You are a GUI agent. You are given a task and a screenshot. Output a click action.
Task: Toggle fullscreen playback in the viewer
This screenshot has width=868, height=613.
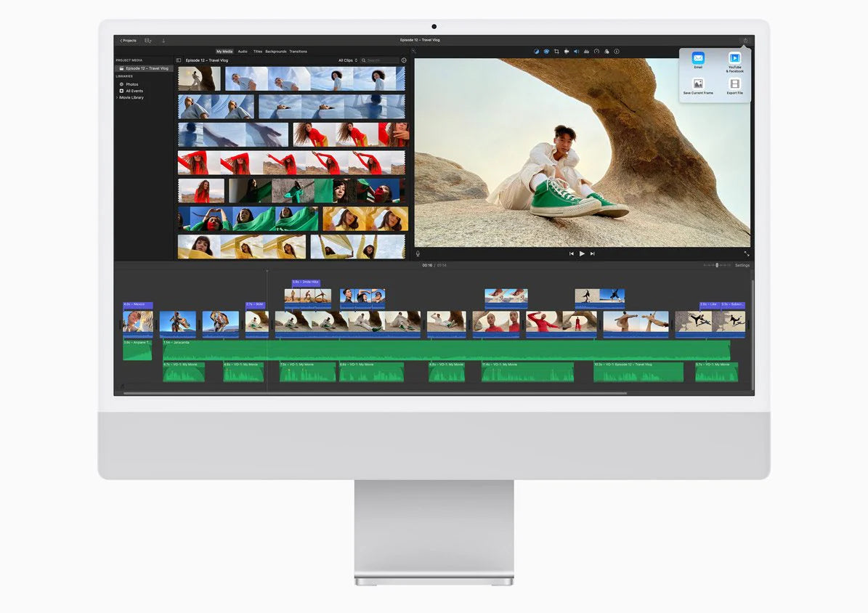click(746, 253)
